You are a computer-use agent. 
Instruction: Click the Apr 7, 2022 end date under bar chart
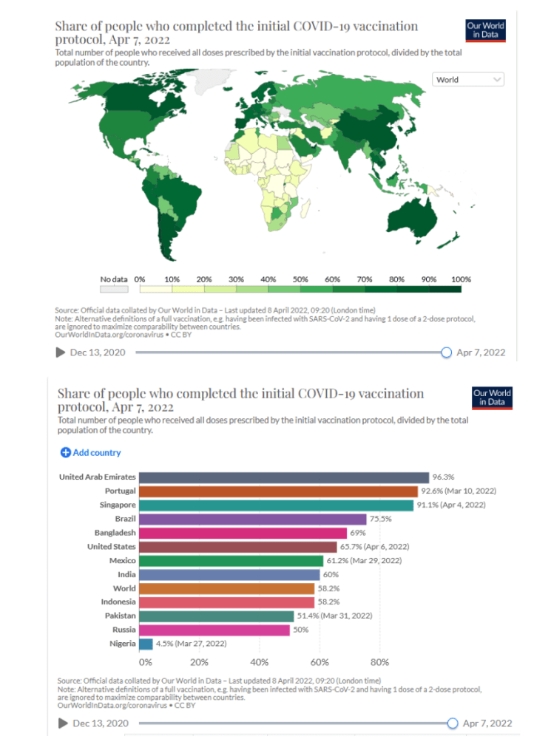click(x=487, y=723)
